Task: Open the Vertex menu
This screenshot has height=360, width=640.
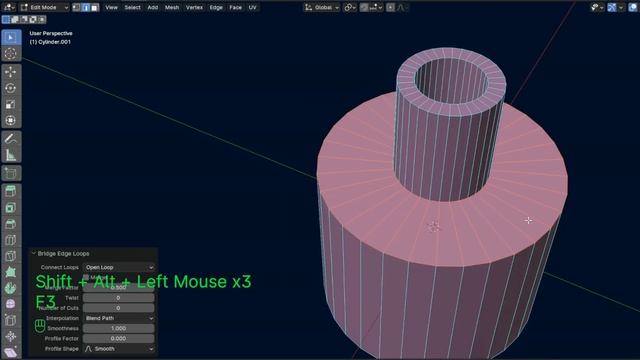Action: (x=194, y=7)
